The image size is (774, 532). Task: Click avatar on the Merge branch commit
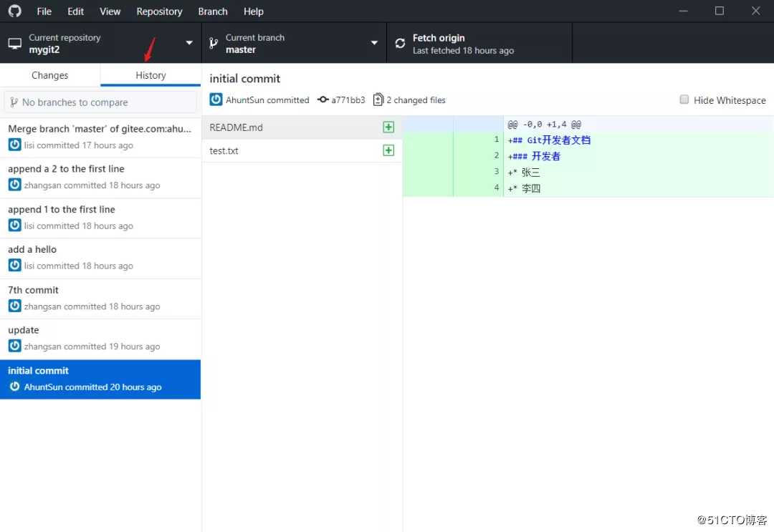[x=15, y=145]
